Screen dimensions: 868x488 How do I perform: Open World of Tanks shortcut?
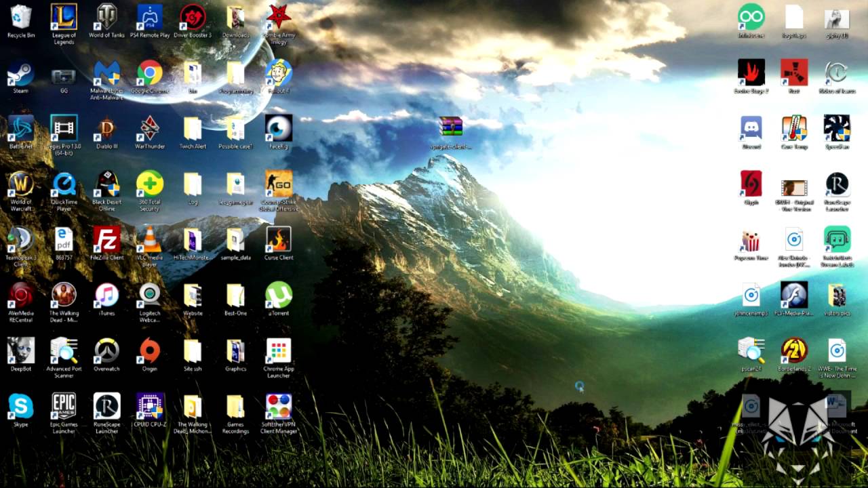[106, 17]
